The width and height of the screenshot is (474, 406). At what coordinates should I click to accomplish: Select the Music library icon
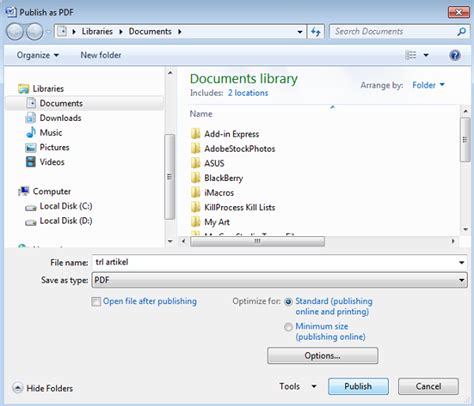click(x=31, y=132)
